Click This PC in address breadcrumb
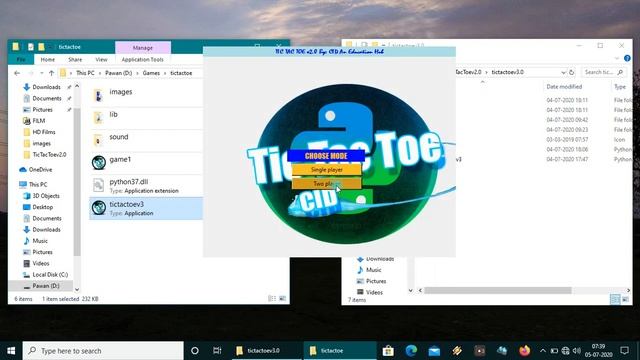 coord(85,73)
